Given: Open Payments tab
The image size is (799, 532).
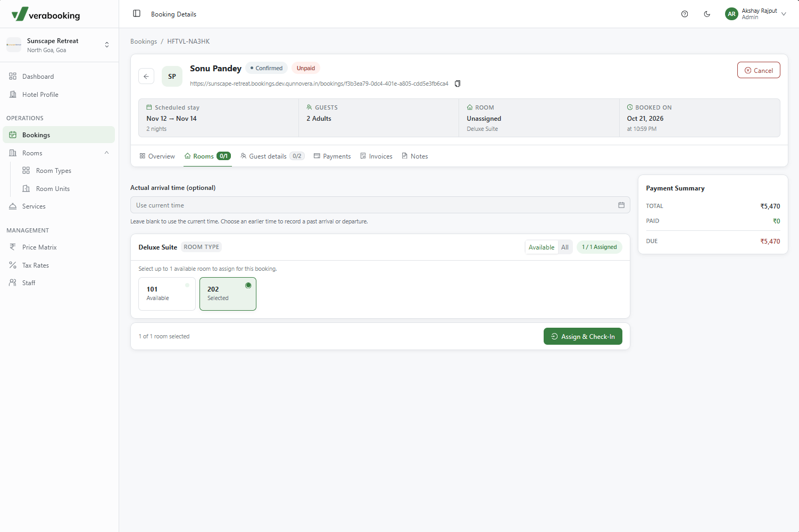Looking at the screenshot, I should point(332,156).
